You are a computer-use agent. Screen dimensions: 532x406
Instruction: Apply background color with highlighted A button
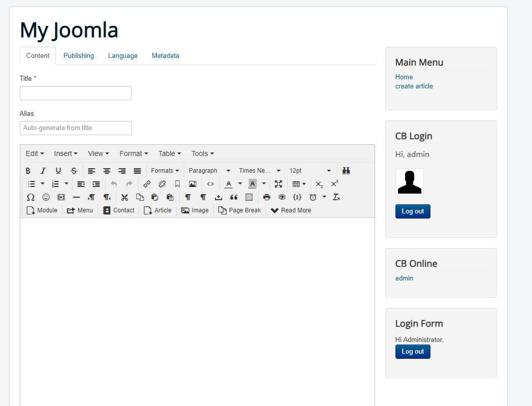[x=252, y=184]
